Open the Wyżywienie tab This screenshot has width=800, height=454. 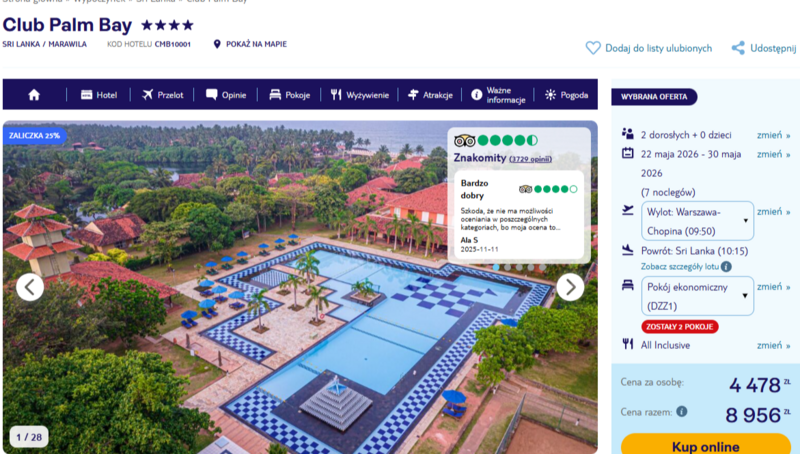(360, 95)
